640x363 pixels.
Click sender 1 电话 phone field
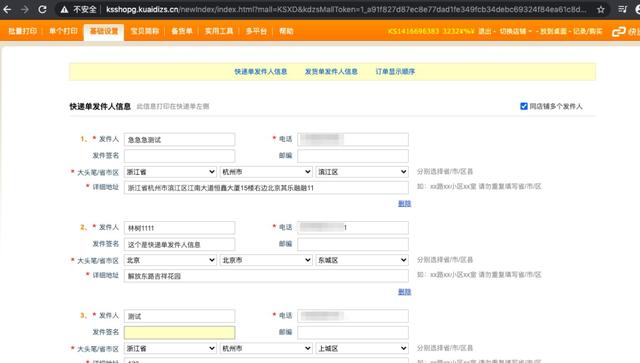pos(353,140)
